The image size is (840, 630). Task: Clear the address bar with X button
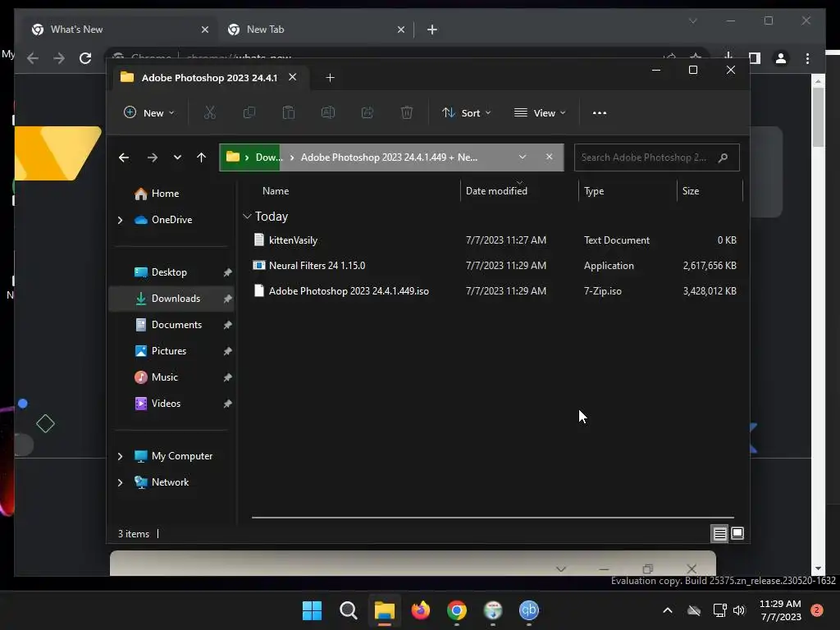click(x=549, y=157)
